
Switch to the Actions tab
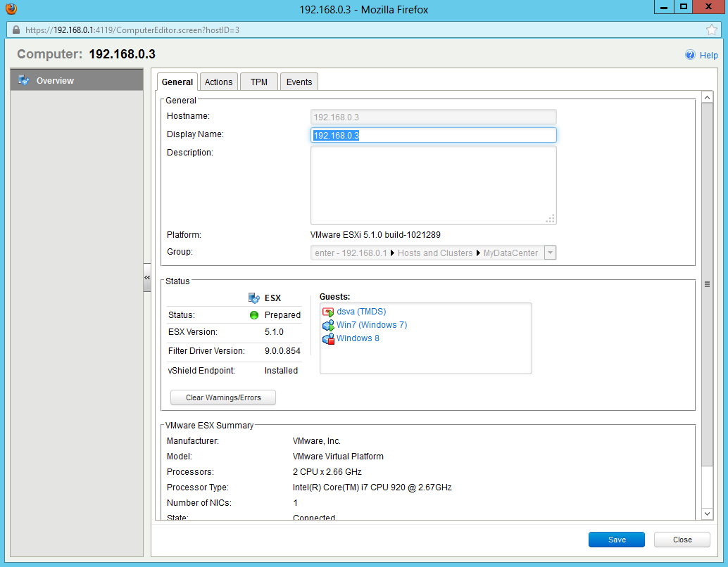point(219,82)
